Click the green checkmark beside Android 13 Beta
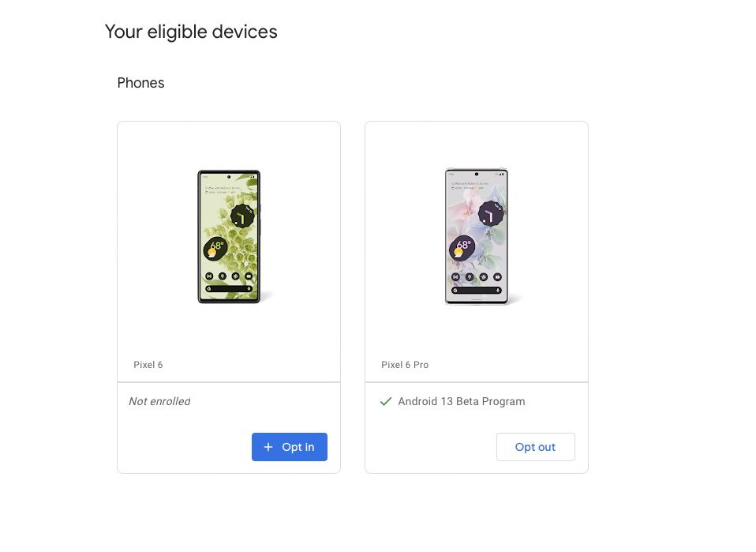The width and height of the screenshot is (756, 552). click(386, 401)
